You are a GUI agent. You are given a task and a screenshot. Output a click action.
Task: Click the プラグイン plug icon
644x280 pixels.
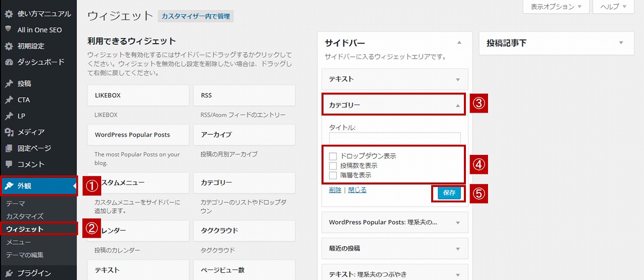[x=9, y=273]
